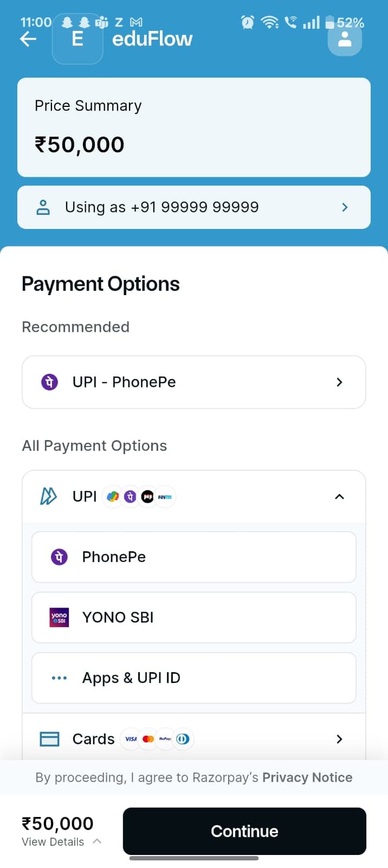Image resolution: width=388 pixels, height=868 pixels.
Task: Collapse the UPI payment section
Action: point(339,496)
